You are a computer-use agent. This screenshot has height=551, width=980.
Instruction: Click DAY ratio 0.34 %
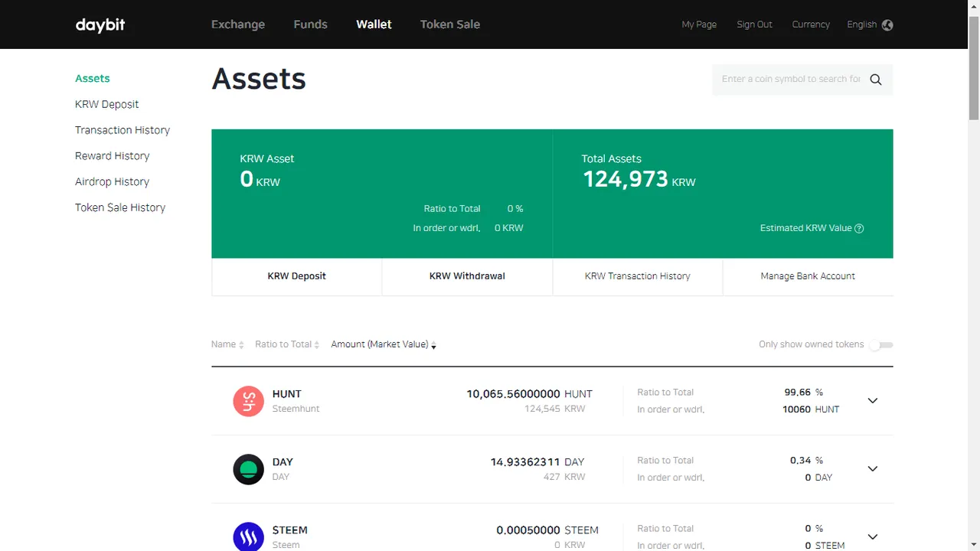point(807,461)
